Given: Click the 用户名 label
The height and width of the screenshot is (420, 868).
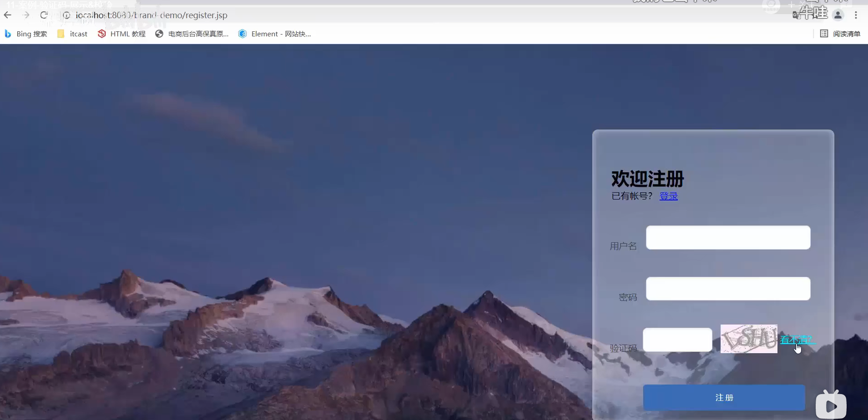Looking at the screenshot, I should click(x=623, y=246).
